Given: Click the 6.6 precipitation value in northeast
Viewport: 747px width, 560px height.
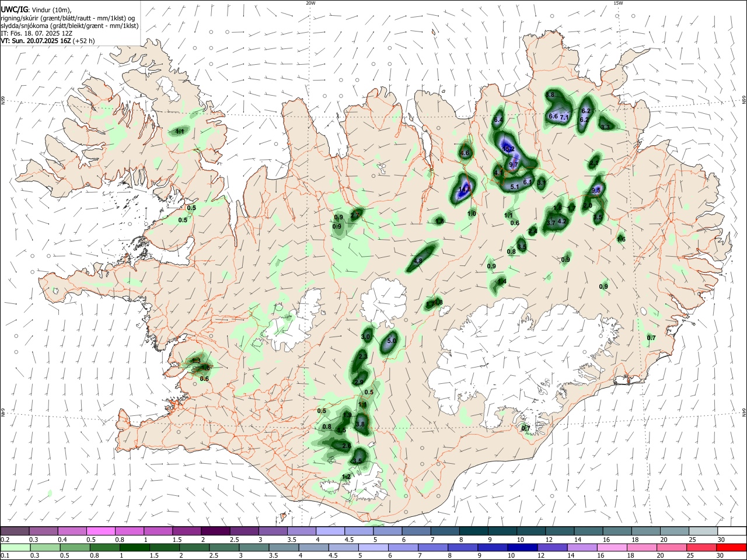Looking at the screenshot, I should [x=553, y=116].
